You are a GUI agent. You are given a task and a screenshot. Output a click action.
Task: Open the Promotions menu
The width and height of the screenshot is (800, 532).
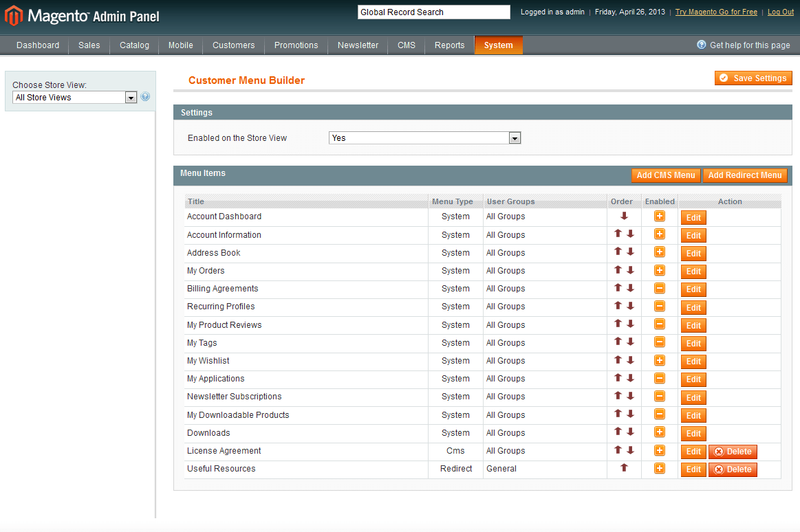coord(296,45)
